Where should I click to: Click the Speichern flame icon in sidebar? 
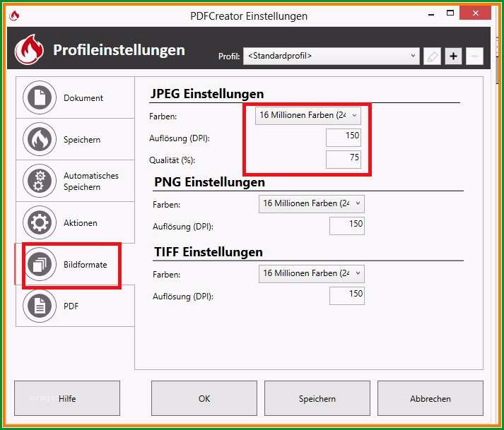click(40, 139)
